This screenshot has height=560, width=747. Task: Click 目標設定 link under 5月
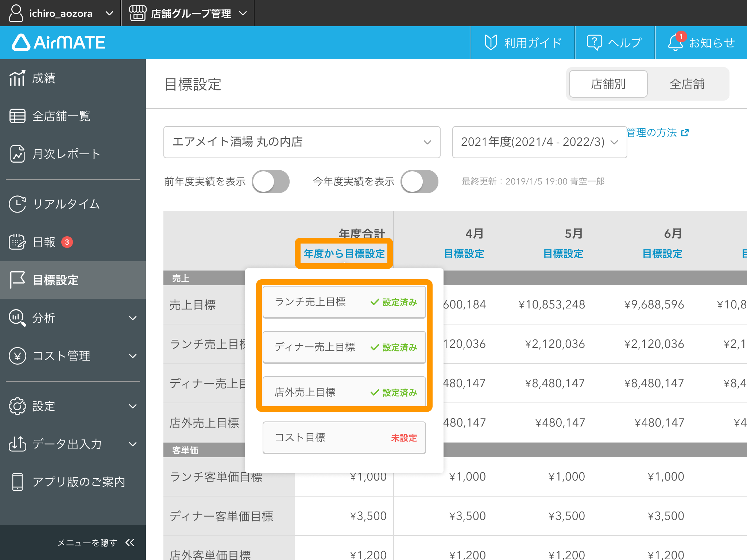[x=563, y=253]
